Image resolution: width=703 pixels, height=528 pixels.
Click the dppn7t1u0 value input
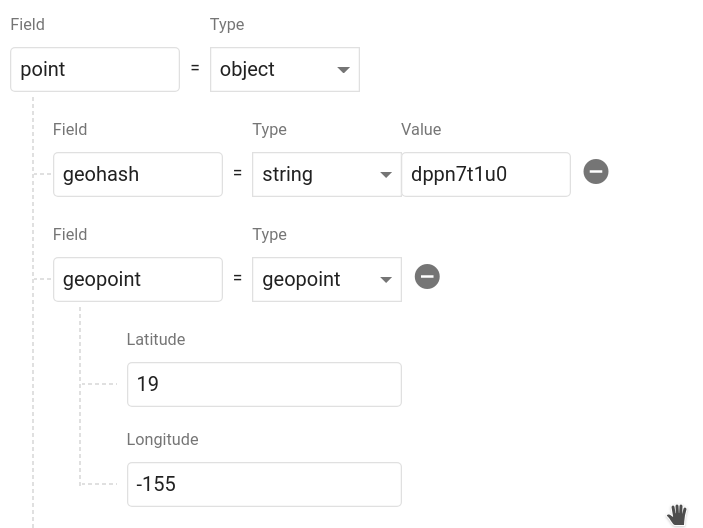(x=485, y=174)
